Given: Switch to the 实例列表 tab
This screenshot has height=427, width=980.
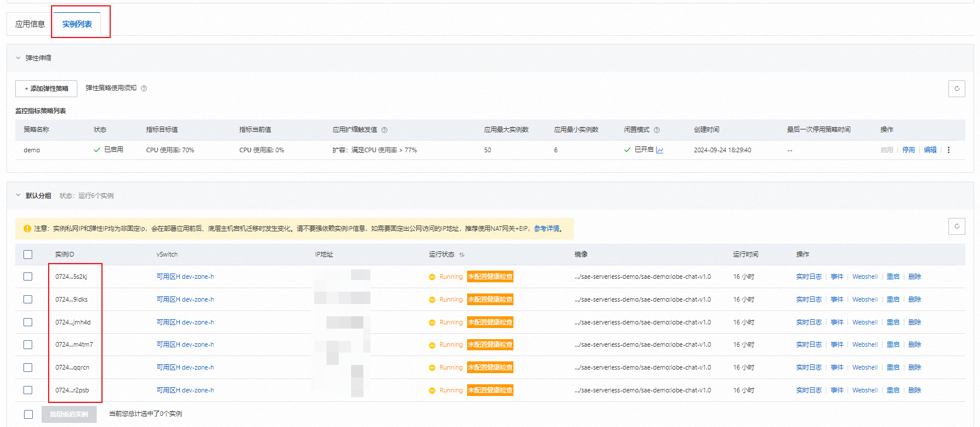Looking at the screenshot, I should [x=77, y=24].
